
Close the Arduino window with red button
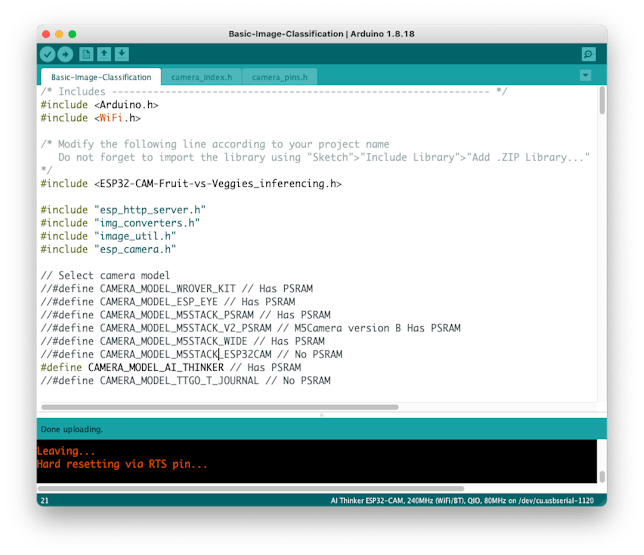tap(46, 34)
